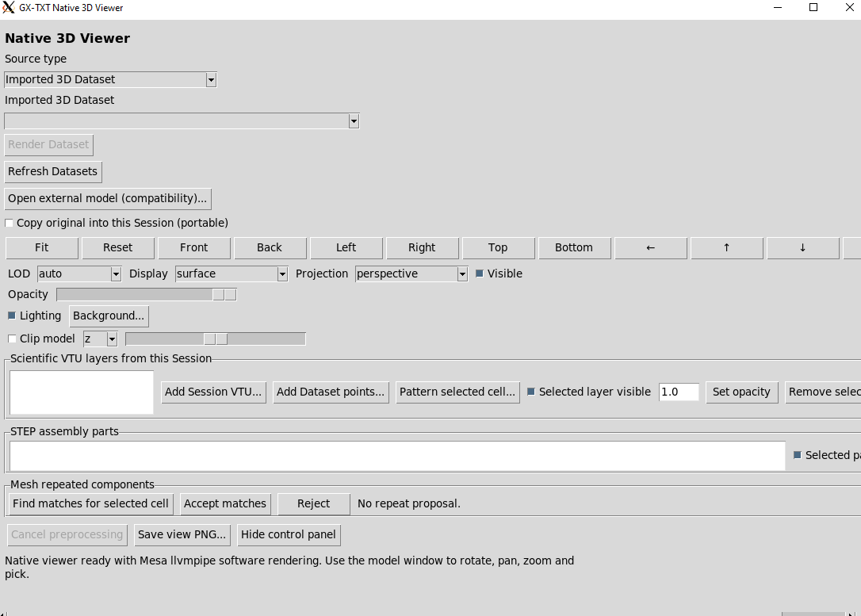Click the 'Native 3D Viewer' heading text
This screenshot has width=861, height=616.
point(67,38)
